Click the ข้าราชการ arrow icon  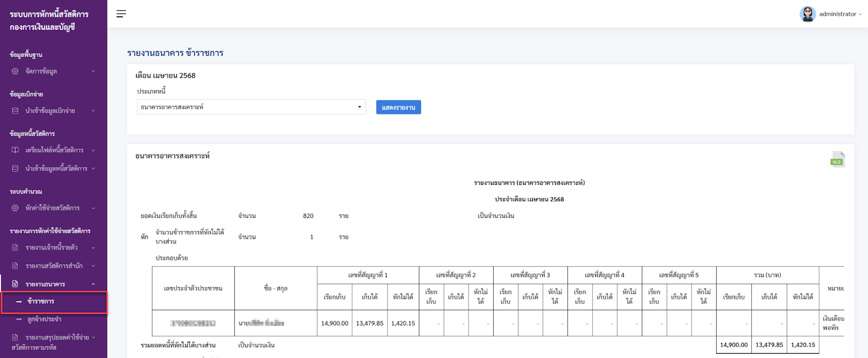(x=19, y=302)
